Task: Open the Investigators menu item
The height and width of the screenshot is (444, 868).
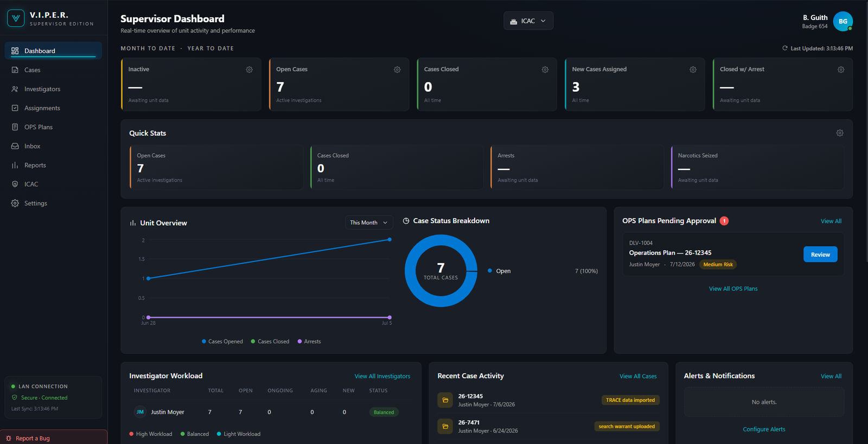Action: (53, 89)
